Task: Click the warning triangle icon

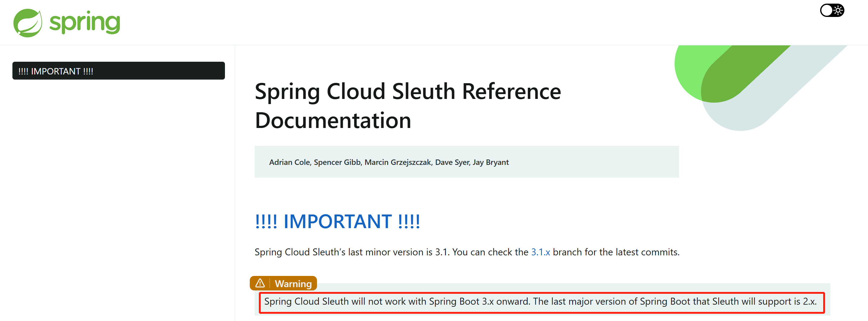Action: coord(260,283)
